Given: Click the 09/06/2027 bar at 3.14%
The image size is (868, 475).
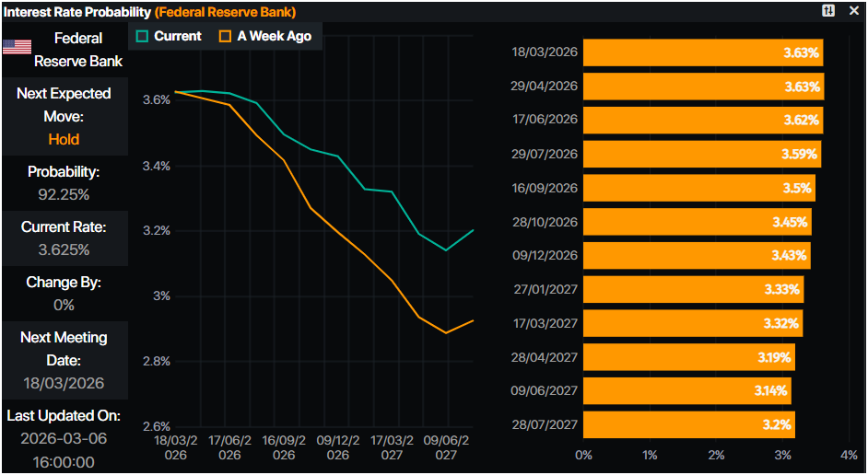Looking at the screenshot, I should 686,390.
